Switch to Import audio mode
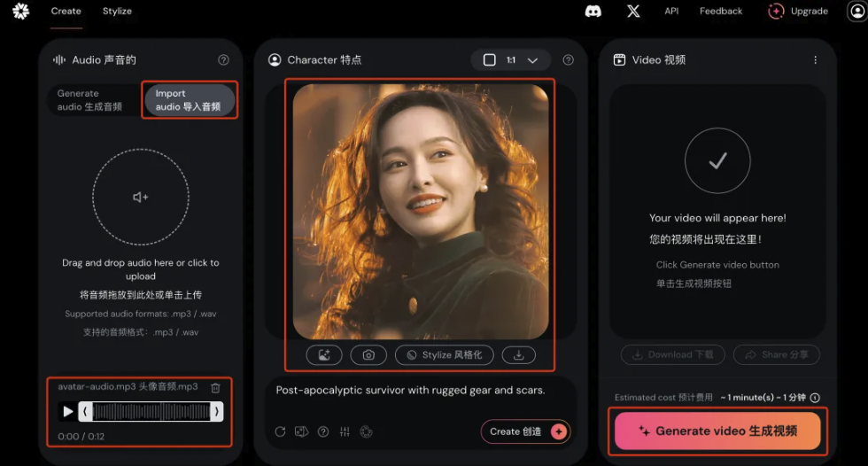 [188, 100]
